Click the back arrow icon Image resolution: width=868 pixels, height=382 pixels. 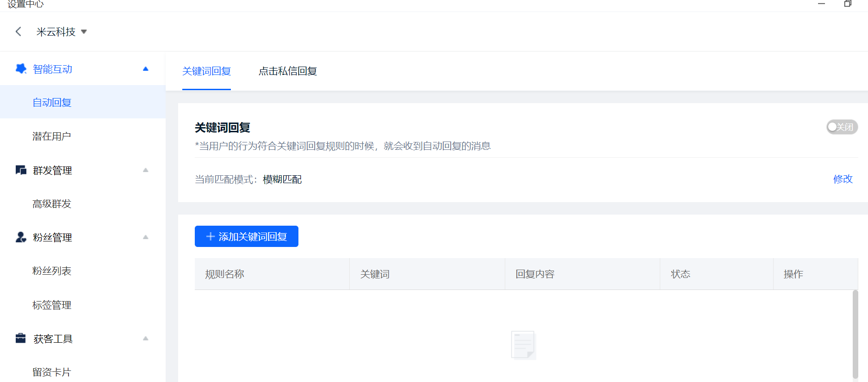click(19, 31)
